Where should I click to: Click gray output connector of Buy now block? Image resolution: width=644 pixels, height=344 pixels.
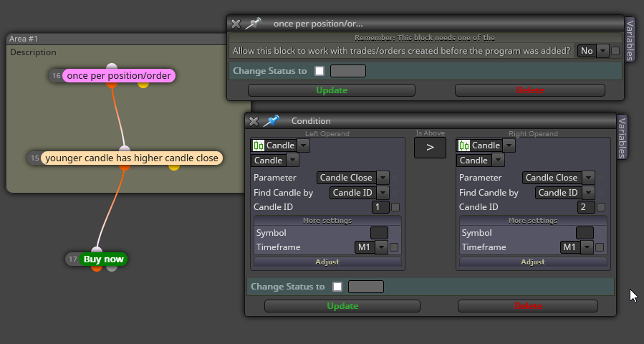coord(112,268)
